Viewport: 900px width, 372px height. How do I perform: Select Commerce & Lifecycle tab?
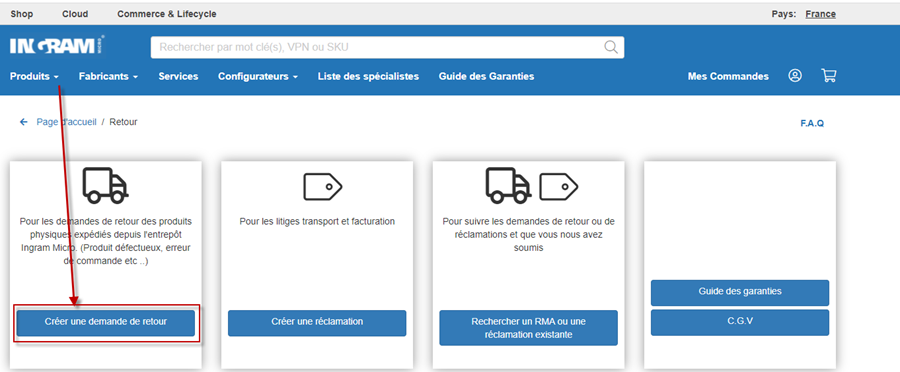coord(167,14)
